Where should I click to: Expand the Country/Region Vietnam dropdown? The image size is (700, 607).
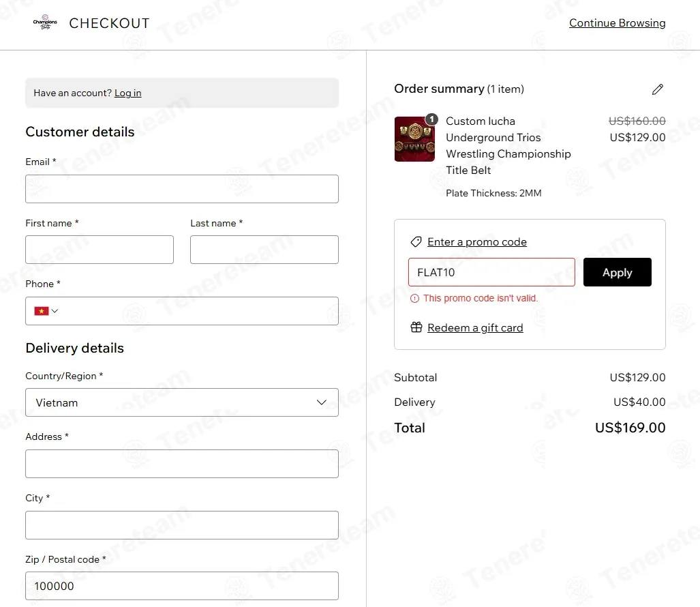pyautogui.click(x=182, y=402)
